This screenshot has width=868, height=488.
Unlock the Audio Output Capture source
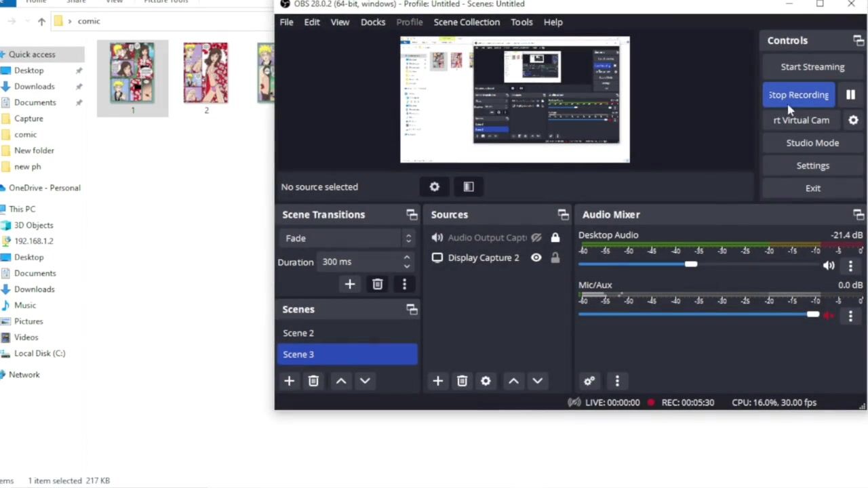click(x=555, y=237)
